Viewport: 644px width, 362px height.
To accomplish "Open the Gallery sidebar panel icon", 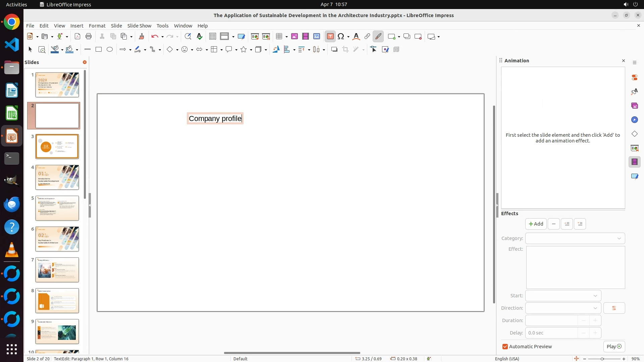I will coord(634,106).
